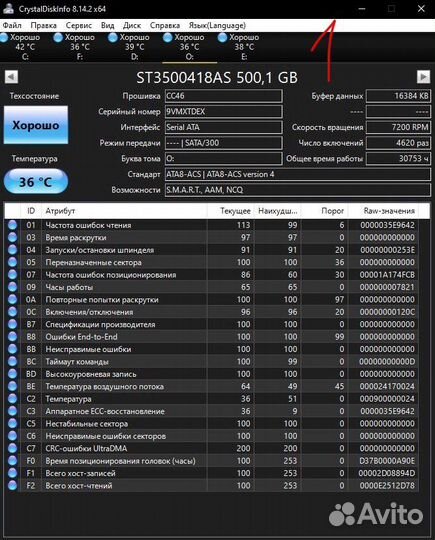Viewport: 435px width, 540px height.
Task: Click the ID column header
Action: pyautogui.click(x=31, y=211)
